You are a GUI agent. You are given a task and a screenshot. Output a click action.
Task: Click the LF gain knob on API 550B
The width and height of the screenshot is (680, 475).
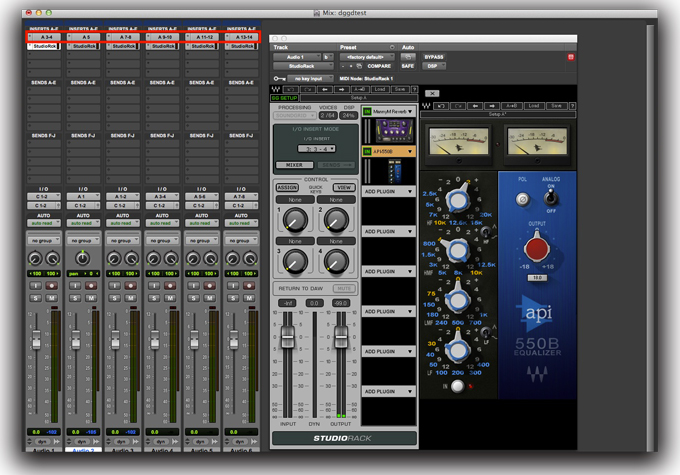click(x=458, y=350)
